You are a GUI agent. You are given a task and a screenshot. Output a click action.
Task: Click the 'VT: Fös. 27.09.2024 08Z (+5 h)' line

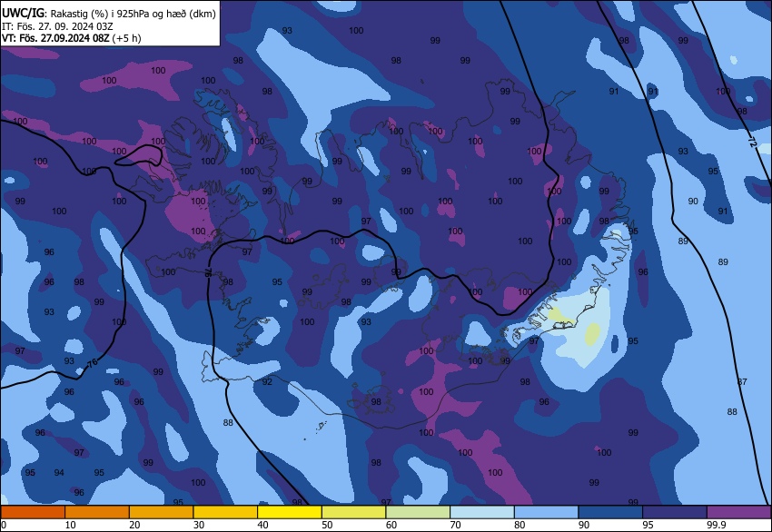pyautogui.click(x=72, y=38)
